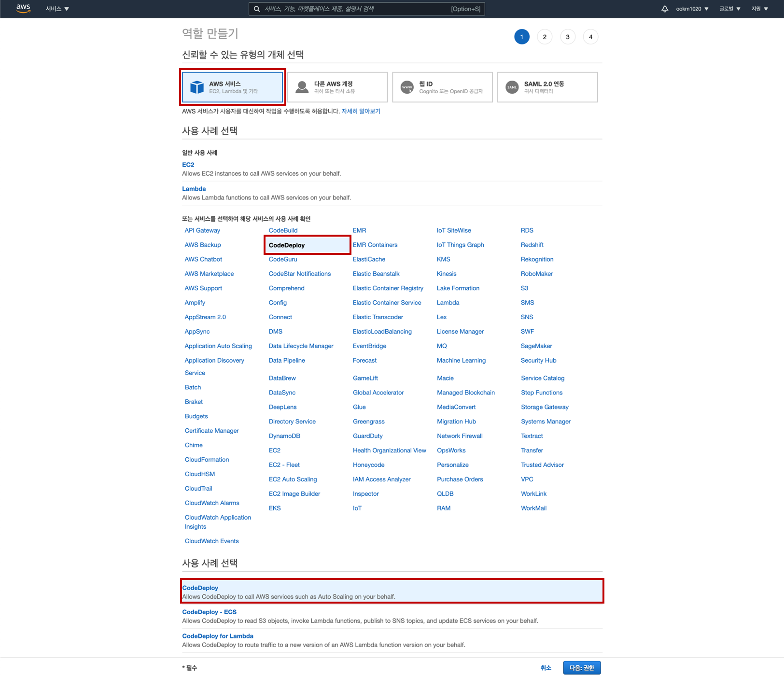This screenshot has height=676, width=784.
Task: Go to wizard step 3
Action: point(568,37)
